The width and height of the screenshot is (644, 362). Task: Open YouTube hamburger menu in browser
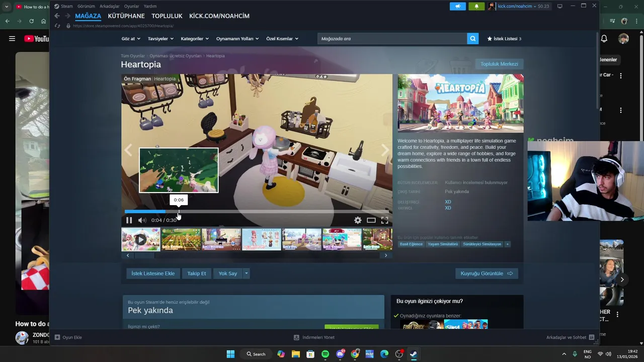point(12,39)
